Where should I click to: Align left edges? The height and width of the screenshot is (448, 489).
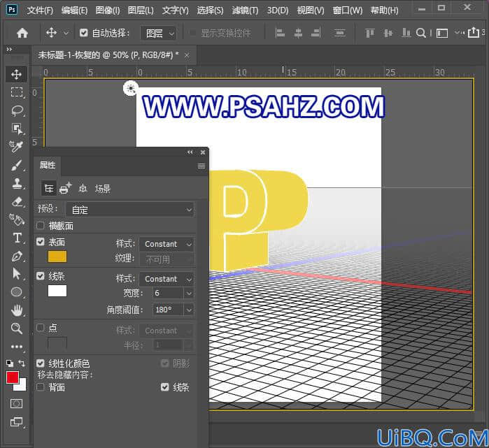point(280,33)
